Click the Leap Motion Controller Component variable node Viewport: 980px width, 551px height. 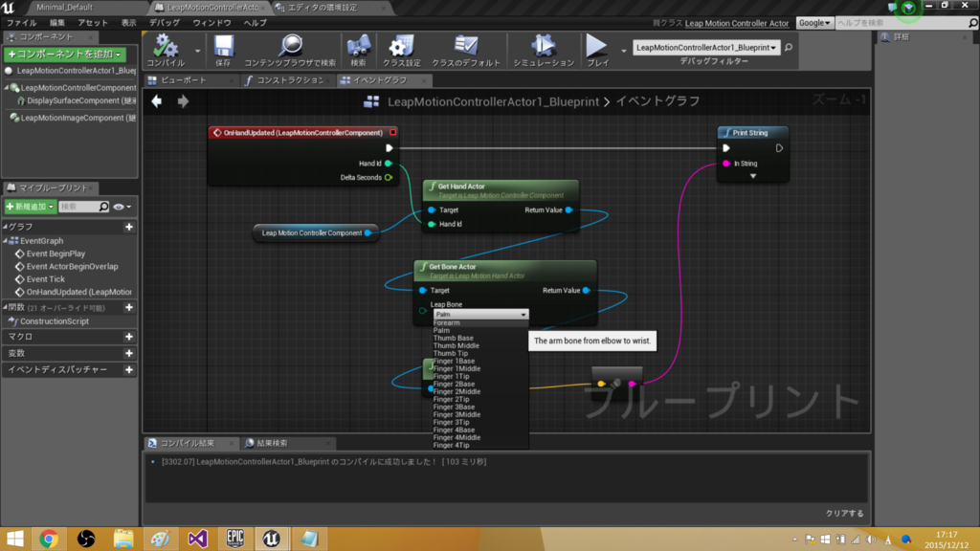(316, 232)
